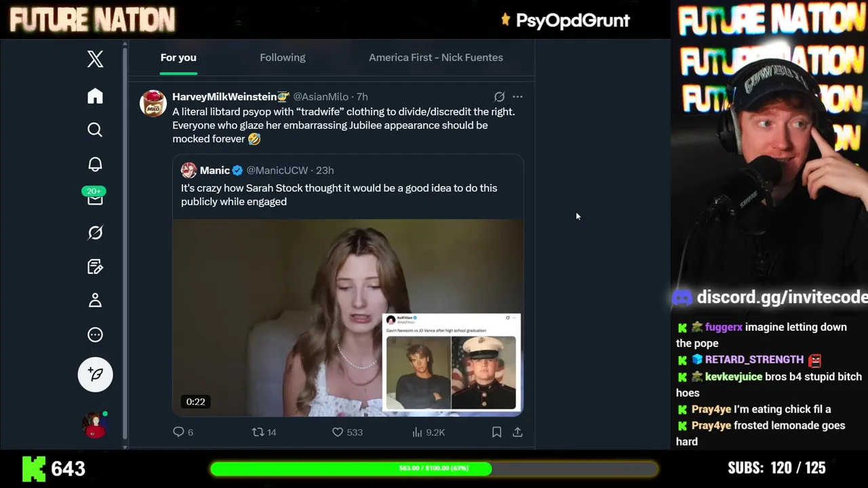Go to Home in sidebar
Image resolution: width=868 pixels, height=488 pixels.
click(x=95, y=96)
